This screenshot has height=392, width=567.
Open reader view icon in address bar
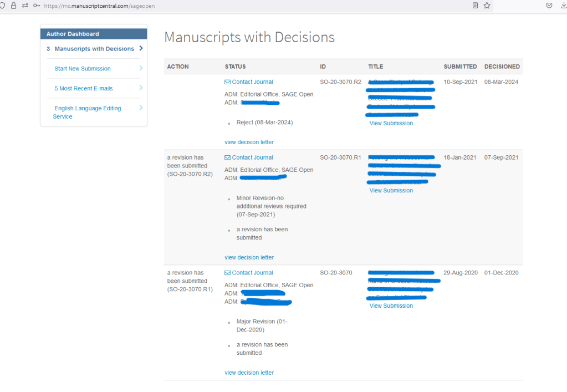click(x=475, y=6)
